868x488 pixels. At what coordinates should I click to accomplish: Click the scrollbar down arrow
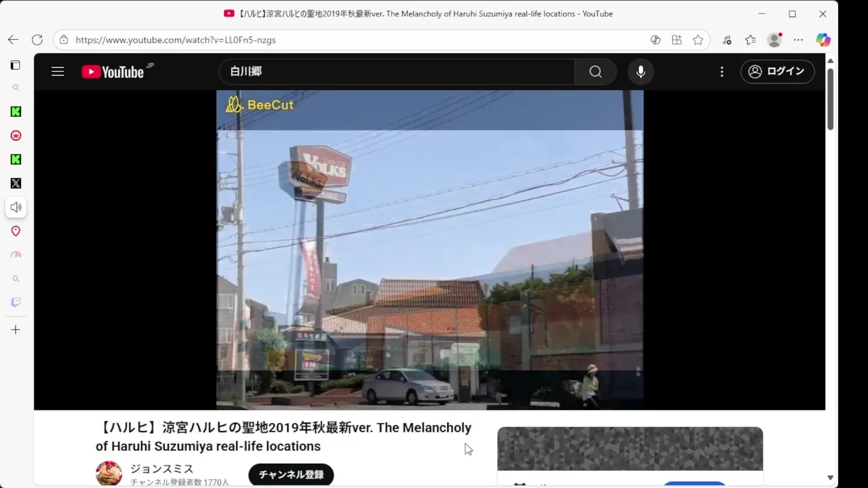[830, 478]
